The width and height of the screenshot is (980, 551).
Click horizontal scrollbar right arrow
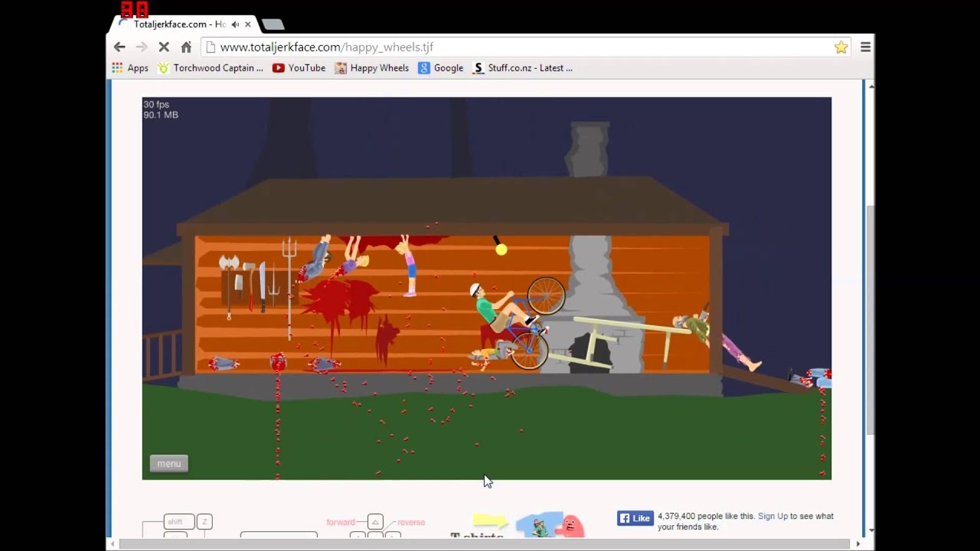pos(857,544)
